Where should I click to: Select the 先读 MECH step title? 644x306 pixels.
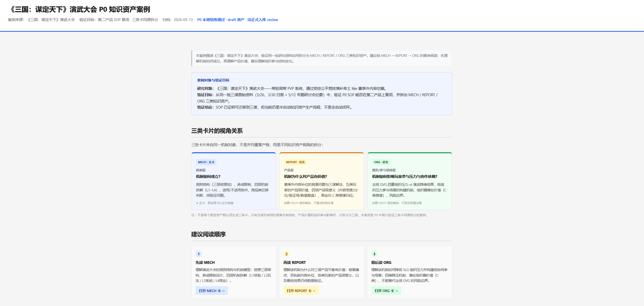tap(205, 263)
